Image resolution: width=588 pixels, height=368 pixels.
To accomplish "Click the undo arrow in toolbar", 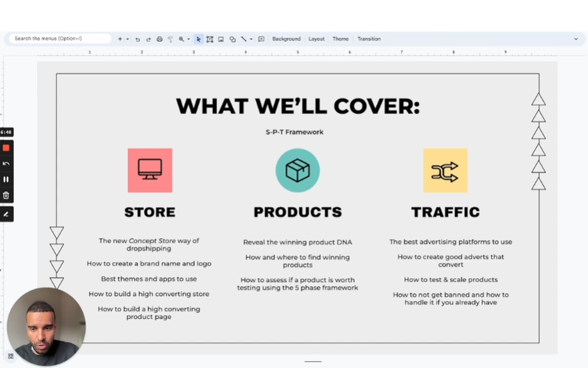I will (x=138, y=39).
